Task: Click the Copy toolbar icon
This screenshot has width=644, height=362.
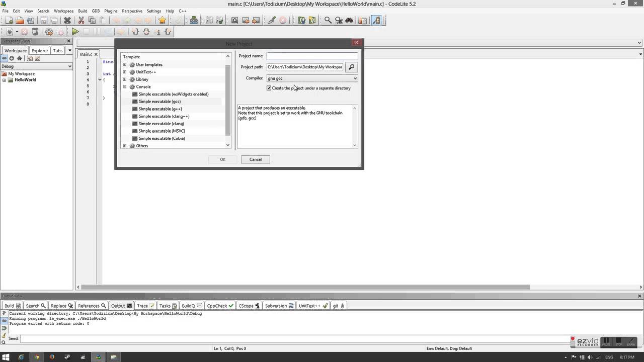Action: [92, 20]
